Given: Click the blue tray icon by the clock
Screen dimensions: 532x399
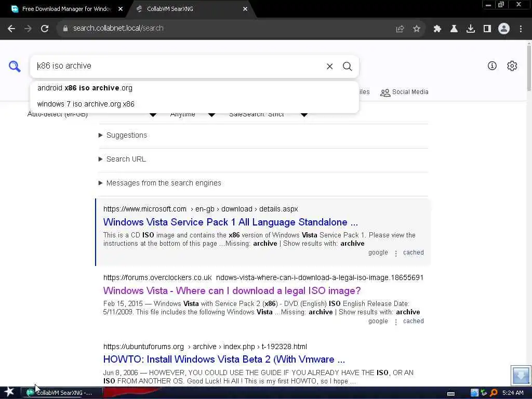Looking at the screenshot, I should (475, 393).
